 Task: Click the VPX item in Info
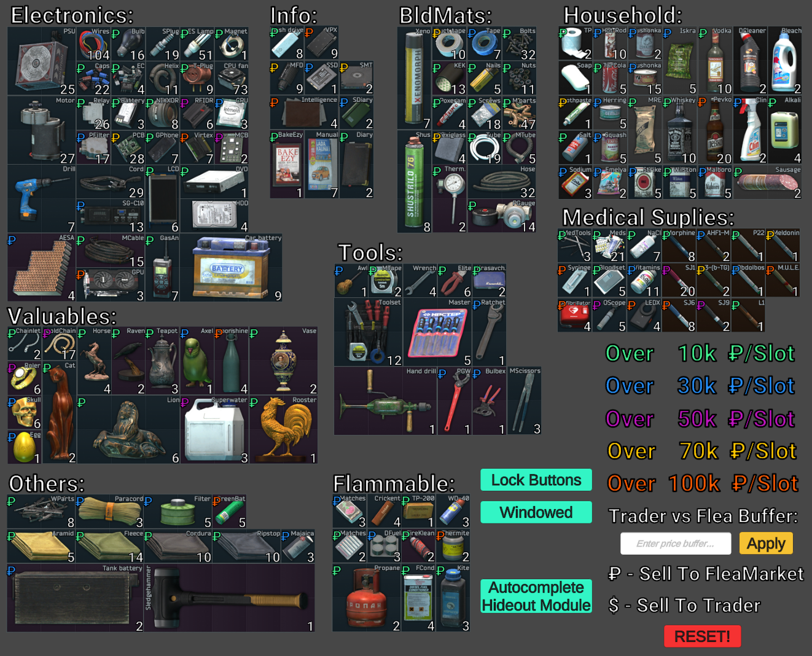pyautogui.click(x=322, y=44)
